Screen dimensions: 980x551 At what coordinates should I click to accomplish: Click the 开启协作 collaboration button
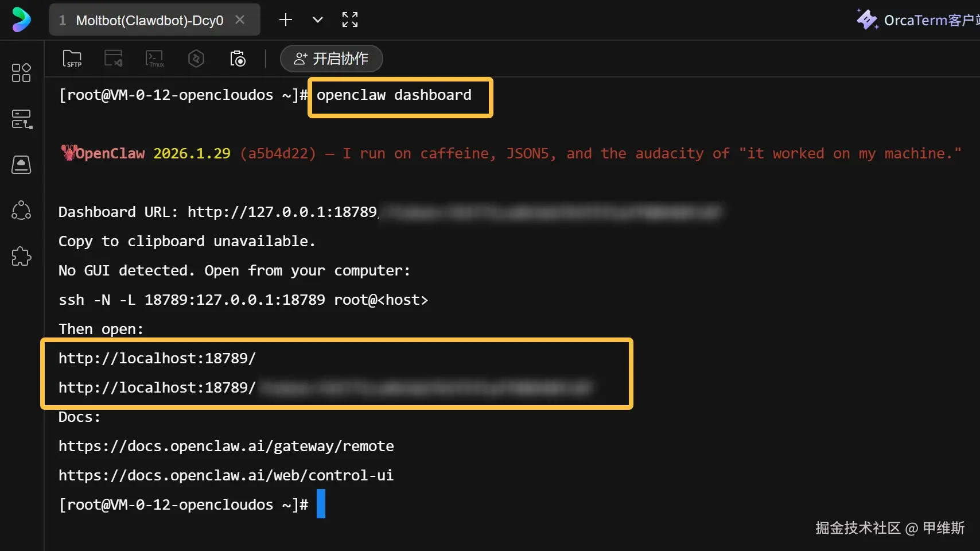332,59
